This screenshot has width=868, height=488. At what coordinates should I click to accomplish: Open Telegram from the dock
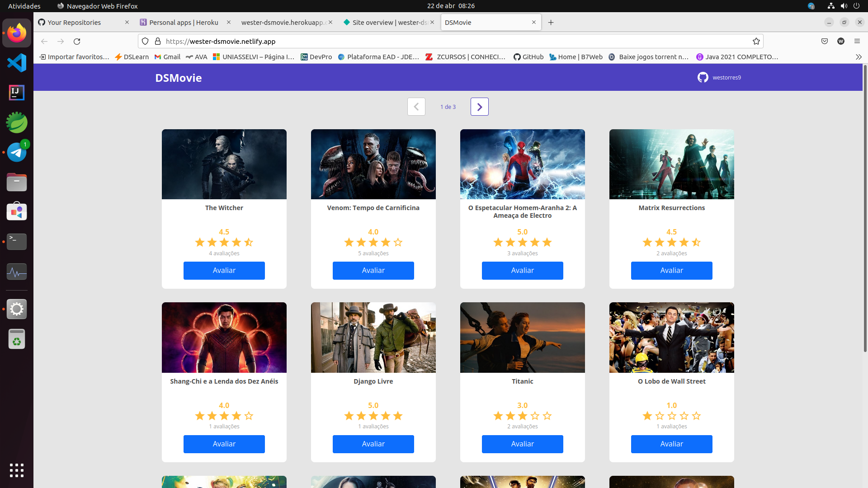(17, 152)
